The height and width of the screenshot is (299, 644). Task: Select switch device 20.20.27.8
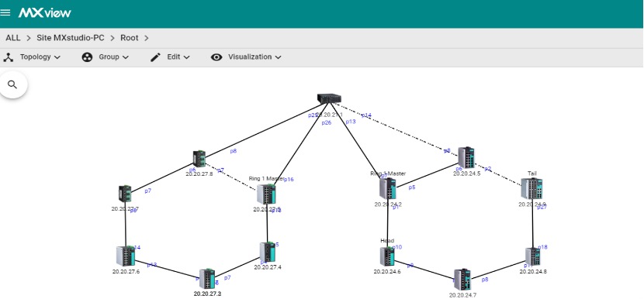(199, 159)
